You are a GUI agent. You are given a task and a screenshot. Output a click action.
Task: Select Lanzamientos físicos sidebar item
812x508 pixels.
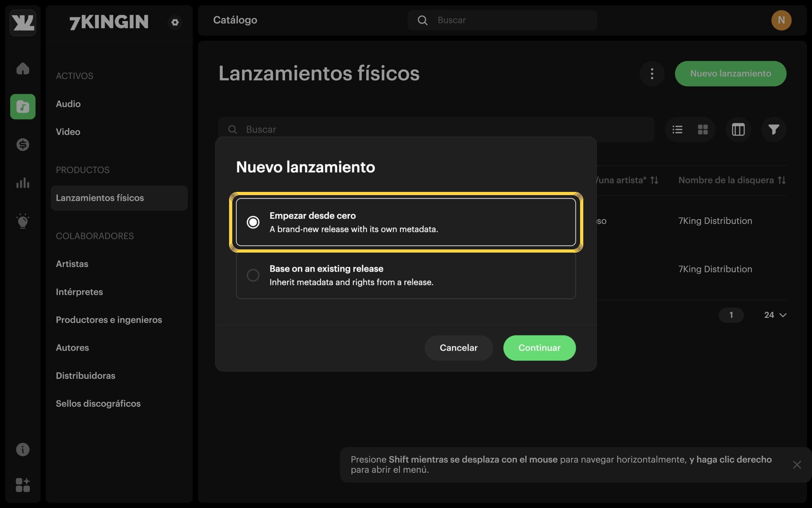[x=119, y=198]
